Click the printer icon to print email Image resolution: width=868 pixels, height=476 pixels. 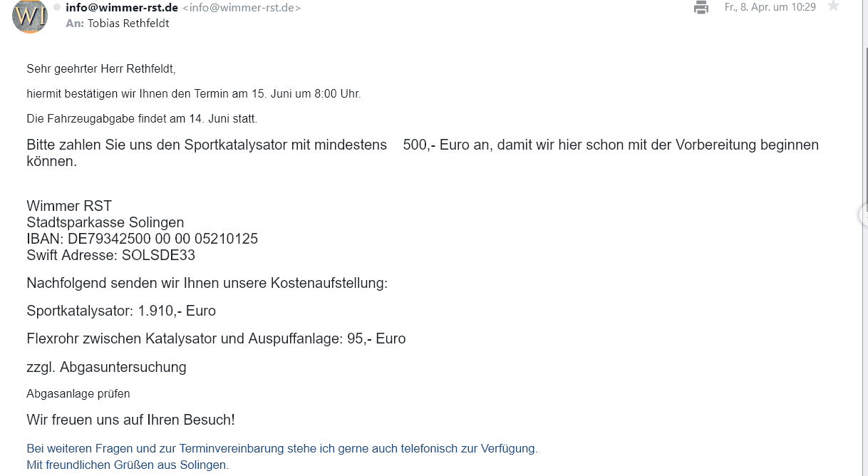(x=701, y=8)
